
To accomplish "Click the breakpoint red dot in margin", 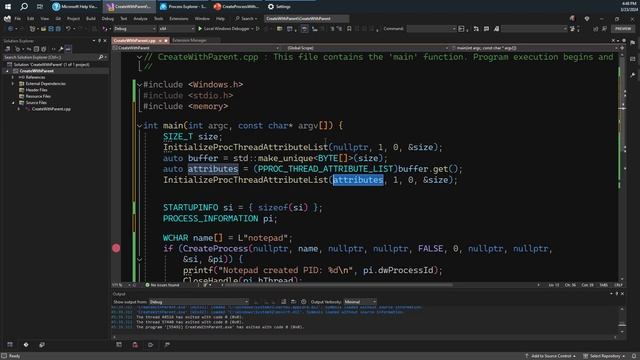I will coord(116,248).
